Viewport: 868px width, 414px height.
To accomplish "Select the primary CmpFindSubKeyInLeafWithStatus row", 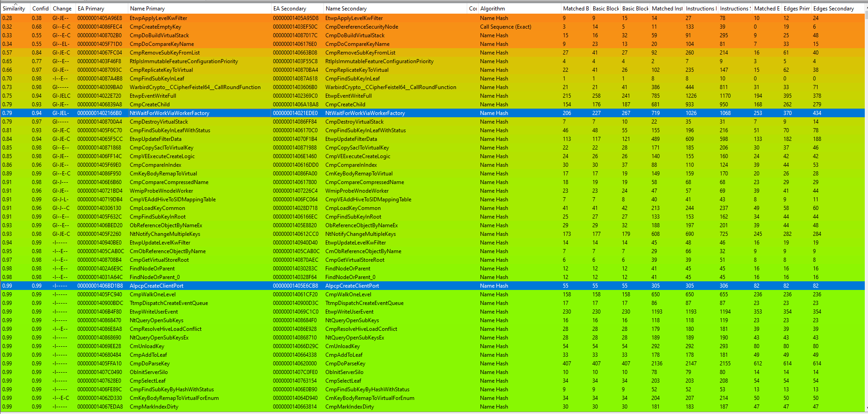I will coord(170,130).
